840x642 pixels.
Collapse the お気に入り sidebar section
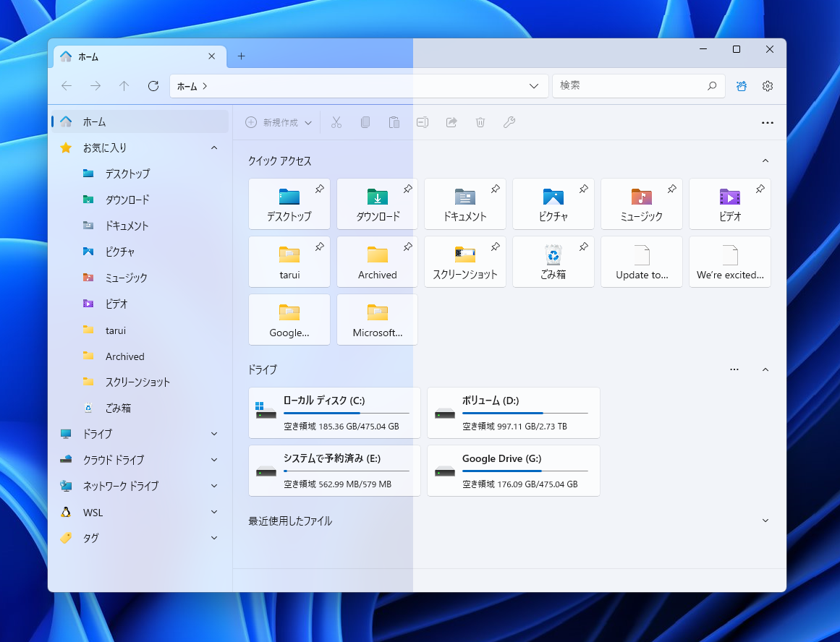(214, 147)
